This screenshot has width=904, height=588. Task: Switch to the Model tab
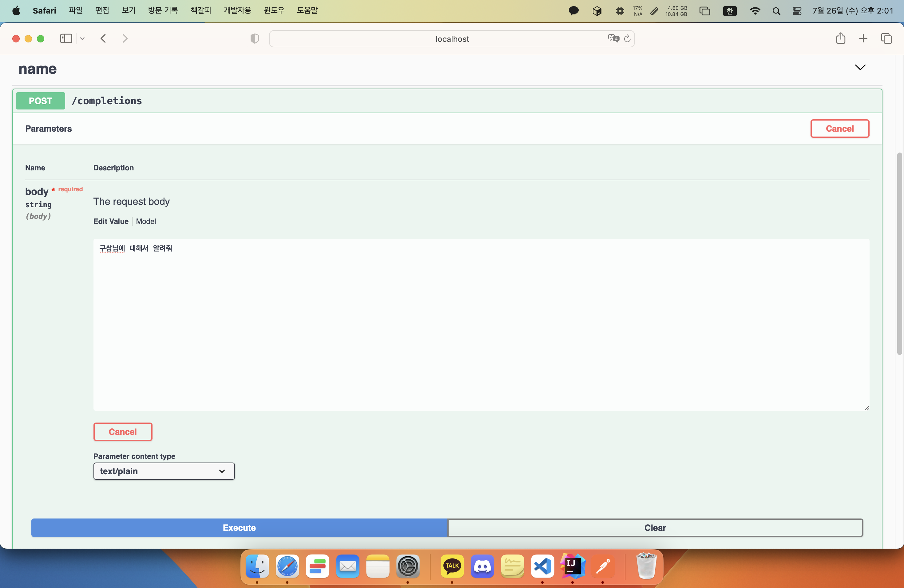(146, 221)
